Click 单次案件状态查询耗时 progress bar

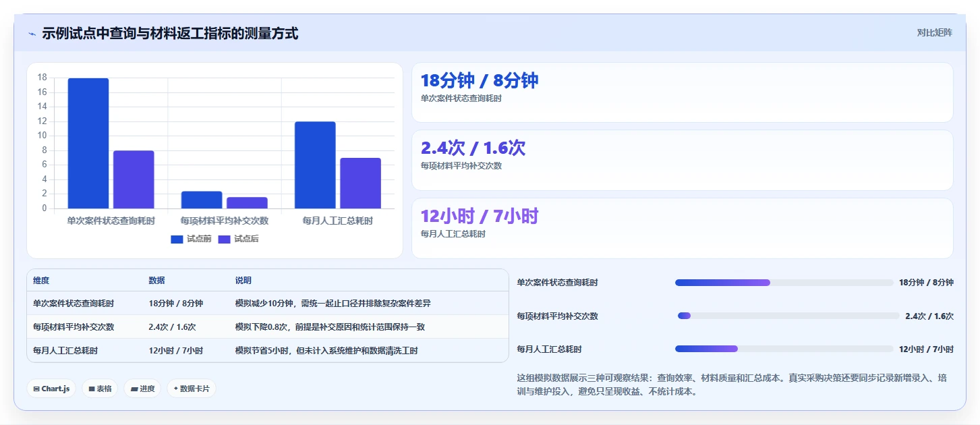coord(784,283)
